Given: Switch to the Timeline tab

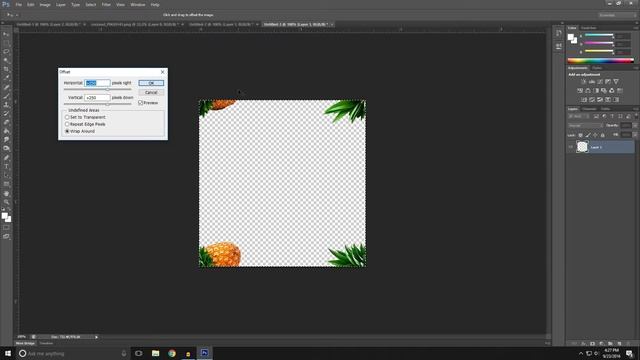Looking at the screenshot, I should [x=46, y=344].
